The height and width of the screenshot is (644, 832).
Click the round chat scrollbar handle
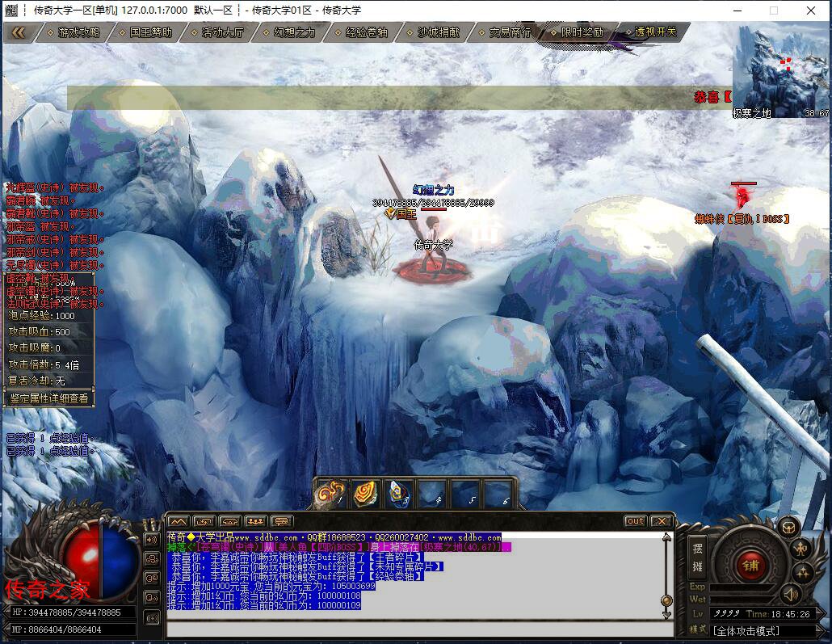pyautogui.click(x=666, y=600)
